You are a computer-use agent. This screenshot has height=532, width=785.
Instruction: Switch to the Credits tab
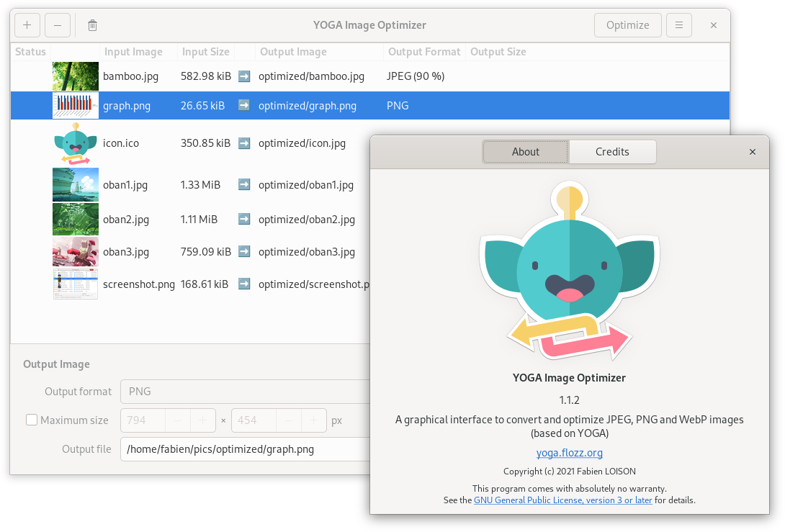click(x=612, y=152)
